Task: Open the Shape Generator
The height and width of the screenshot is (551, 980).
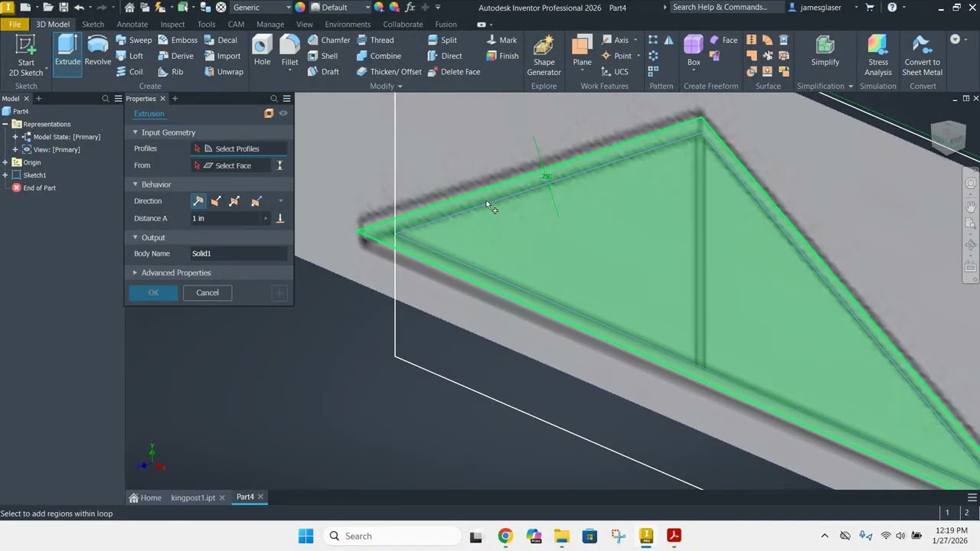Action: (544, 56)
